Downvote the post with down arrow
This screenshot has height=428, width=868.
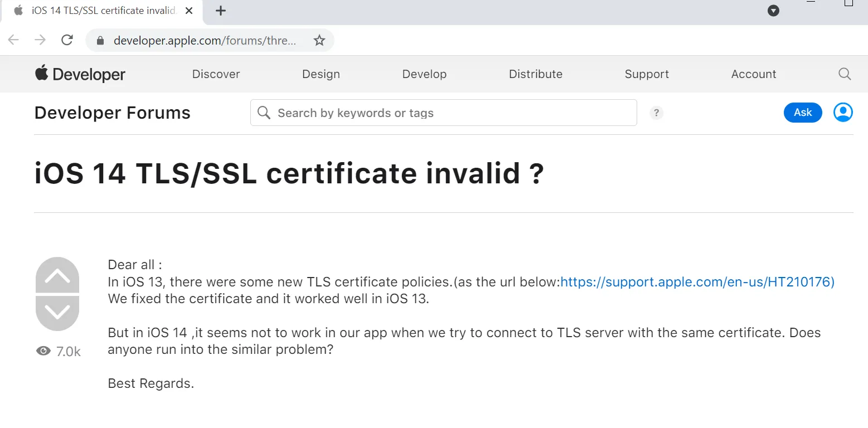coord(57,313)
